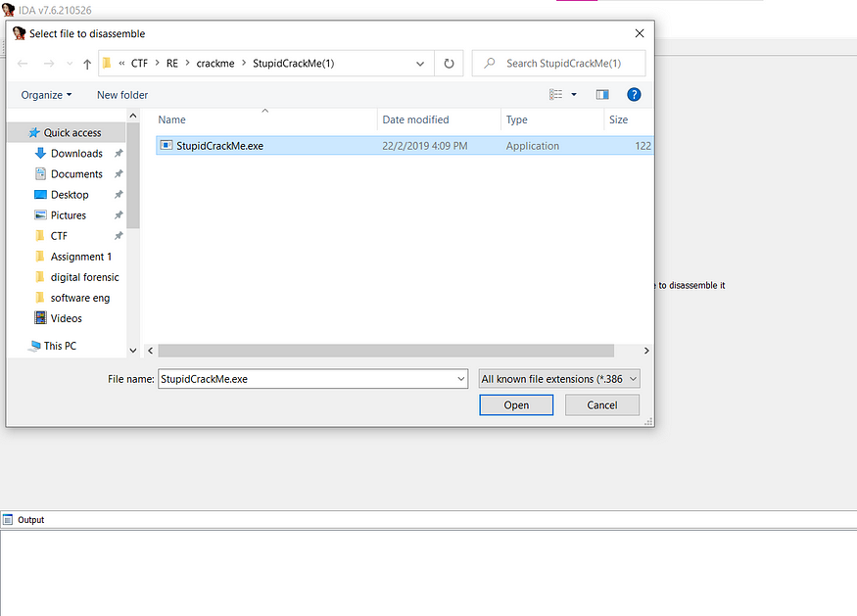Expand the address bar history dropdown

pyautogui.click(x=420, y=64)
